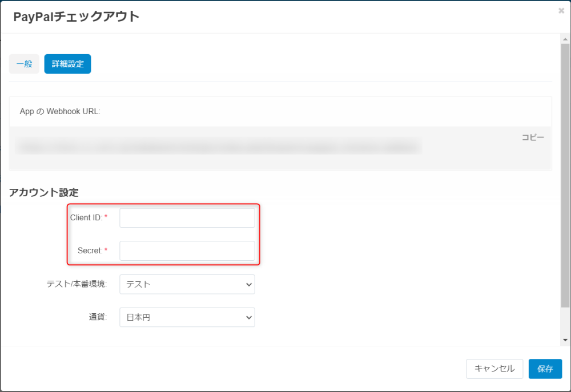The width and height of the screenshot is (571, 392).
Task: Open the テスト/本番環境 dropdown
Action: (187, 284)
